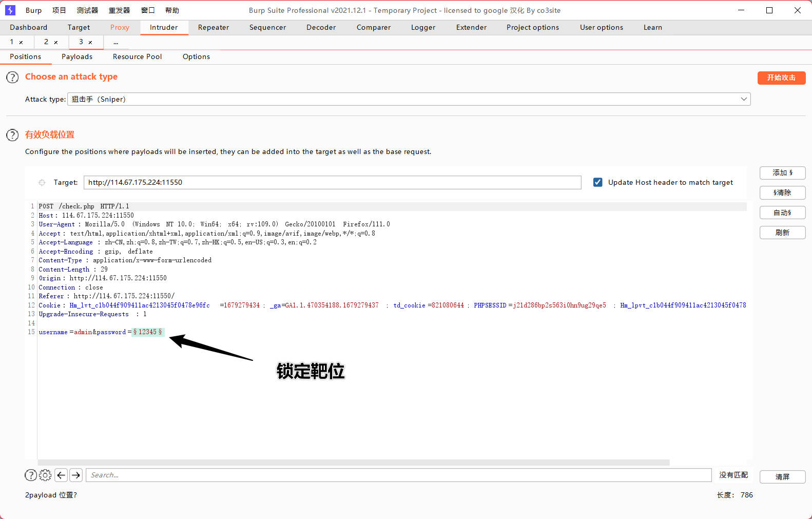Click the Content-Length header line
Image resolution: width=812 pixels, height=519 pixels.
[73, 270]
